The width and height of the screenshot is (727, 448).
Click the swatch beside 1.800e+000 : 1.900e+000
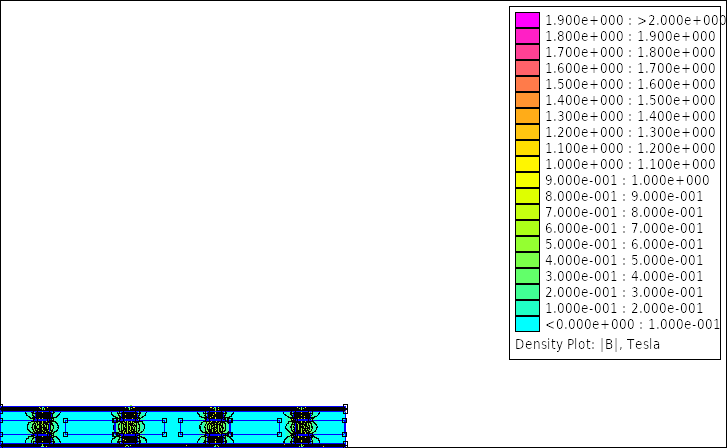point(527,36)
